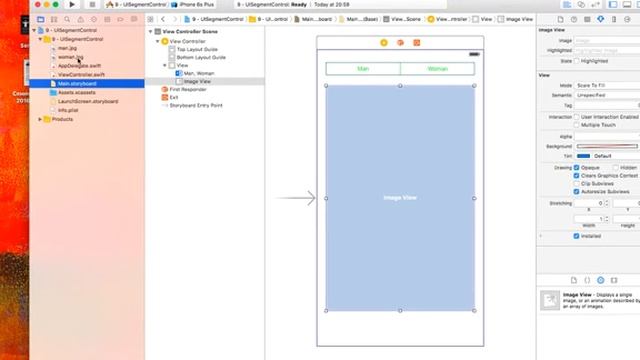Toggle the Opaque drawing checkbox
Viewport: 640px width, 360px height.
576,168
